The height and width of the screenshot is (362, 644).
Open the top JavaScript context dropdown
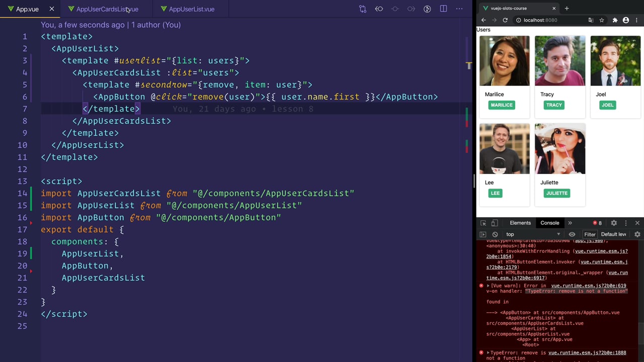pos(533,234)
